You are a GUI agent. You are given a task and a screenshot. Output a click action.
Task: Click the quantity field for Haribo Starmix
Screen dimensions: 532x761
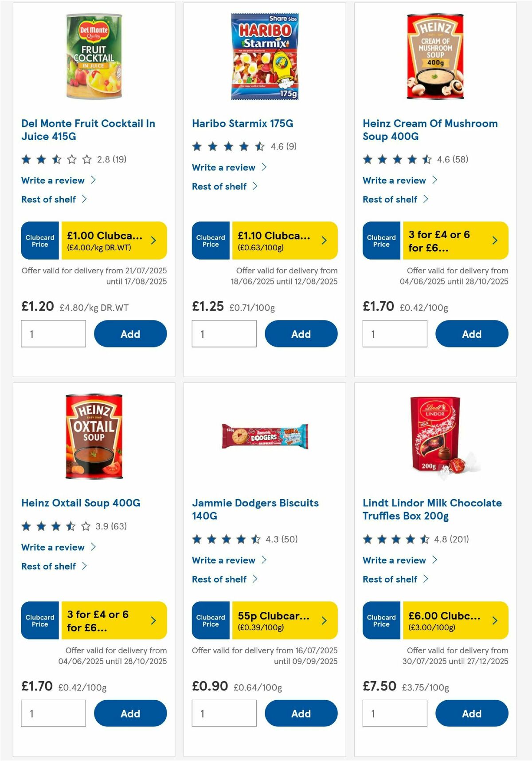[x=224, y=334]
